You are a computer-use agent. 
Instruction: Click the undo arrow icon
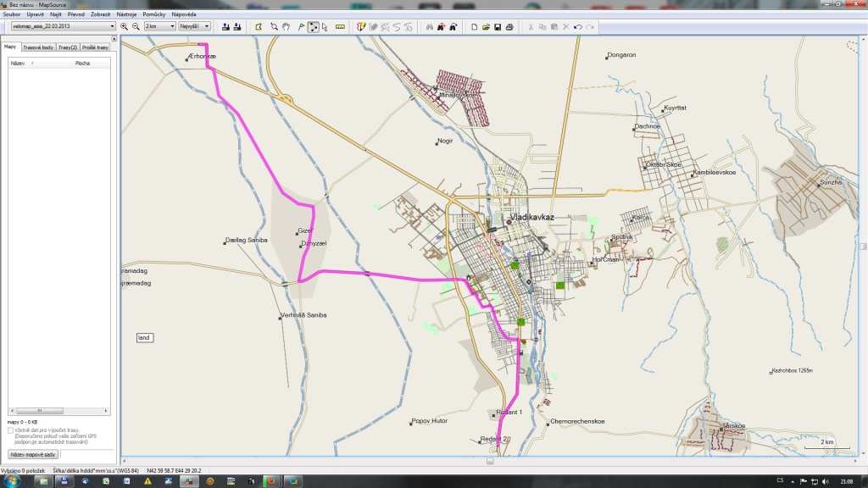(x=577, y=27)
